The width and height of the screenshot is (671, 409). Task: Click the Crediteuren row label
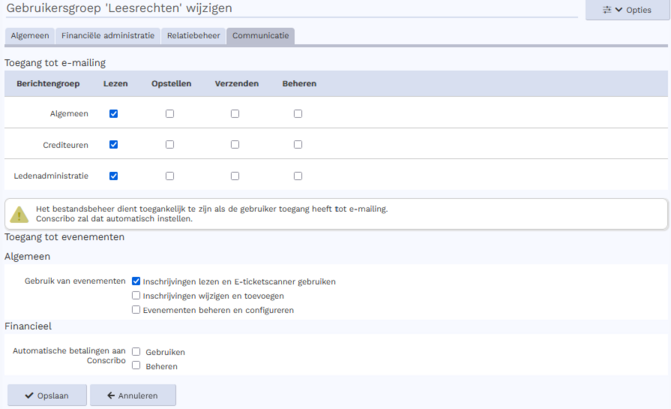click(x=65, y=145)
